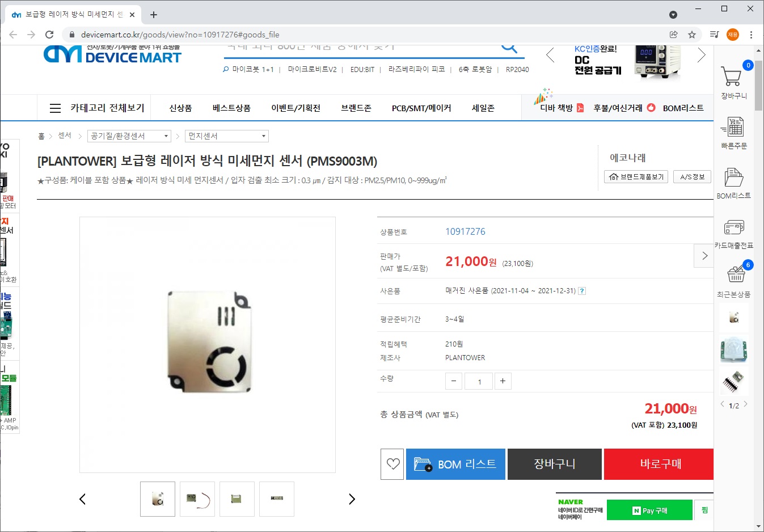Close the 보급형 레이저 방식 미세먼지 tab
The width and height of the screenshot is (764, 532).
(133, 15)
